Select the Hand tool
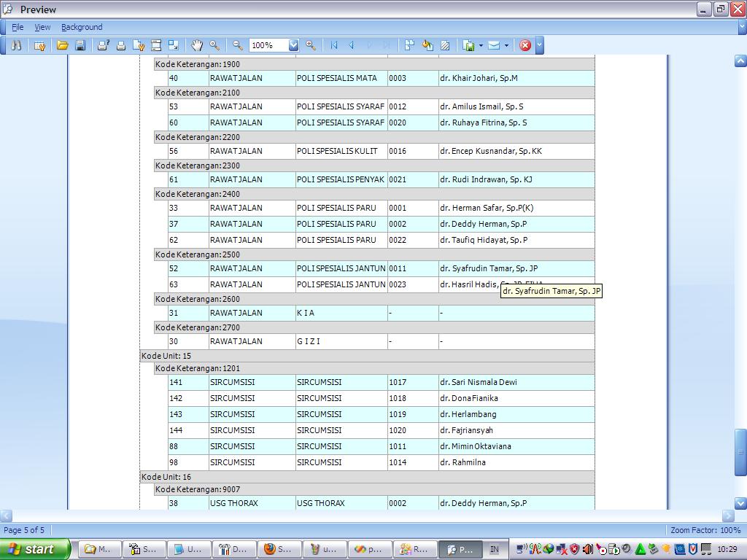 [197, 45]
